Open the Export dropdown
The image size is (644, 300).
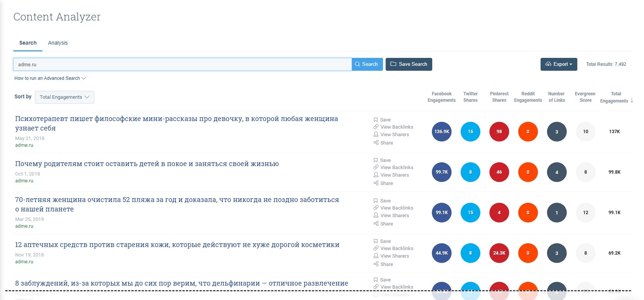click(559, 64)
